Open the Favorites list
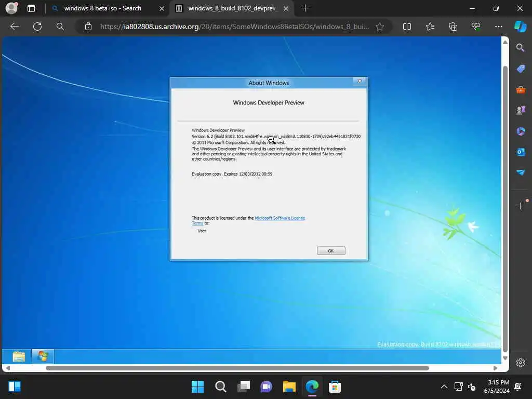532x399 pixels. click(x=430, y=26)
